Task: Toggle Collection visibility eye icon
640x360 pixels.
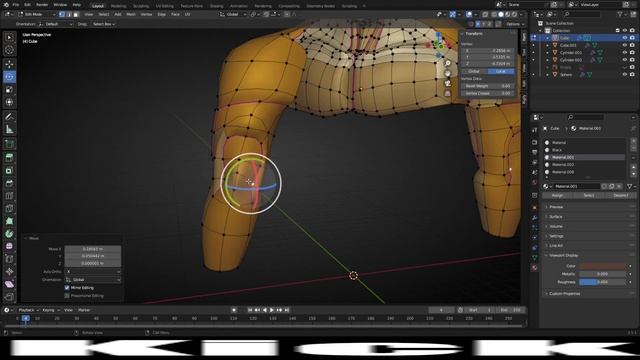Action: [x=624, y=30]
